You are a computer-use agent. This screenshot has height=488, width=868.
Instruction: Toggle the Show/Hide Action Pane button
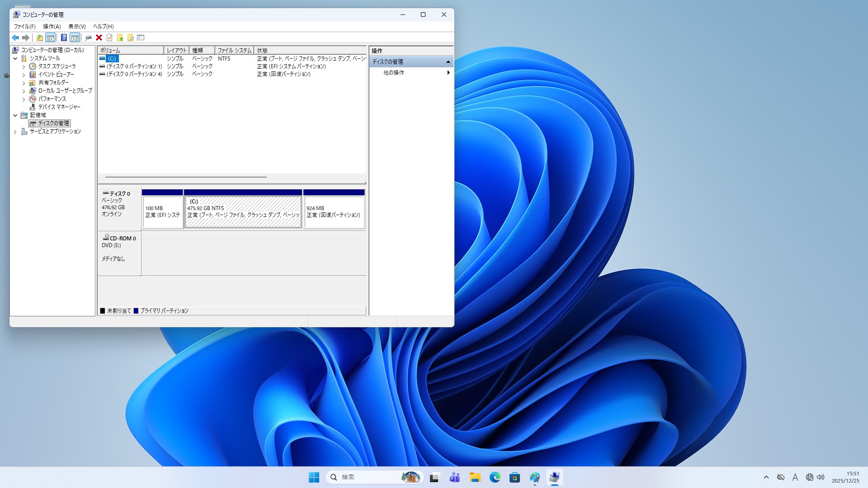pos(75,38)
